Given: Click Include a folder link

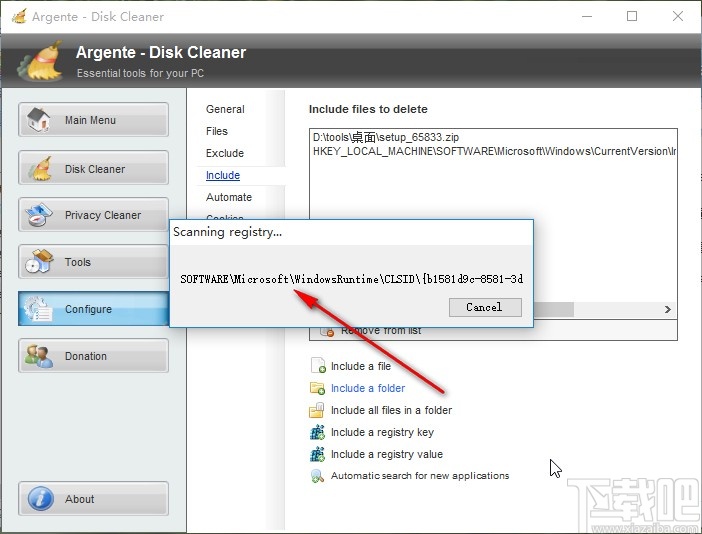Looking at the screenshot, I should coord(368,388).
